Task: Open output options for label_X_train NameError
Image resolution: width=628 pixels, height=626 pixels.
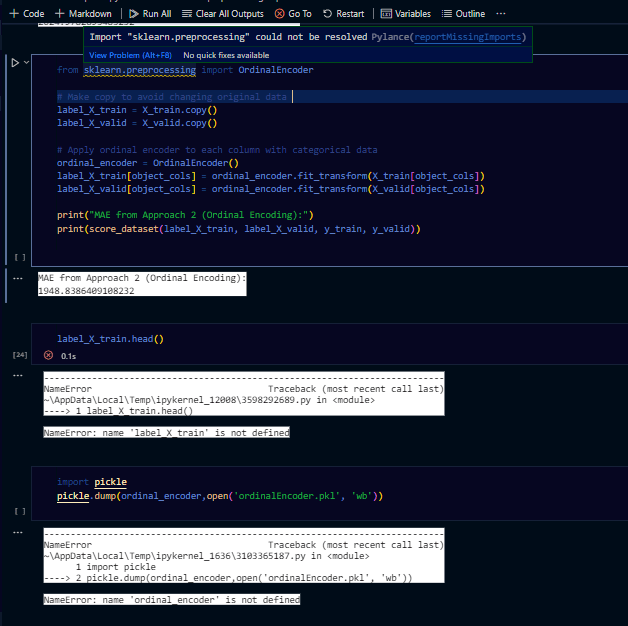Action: (x=18, y=376)
